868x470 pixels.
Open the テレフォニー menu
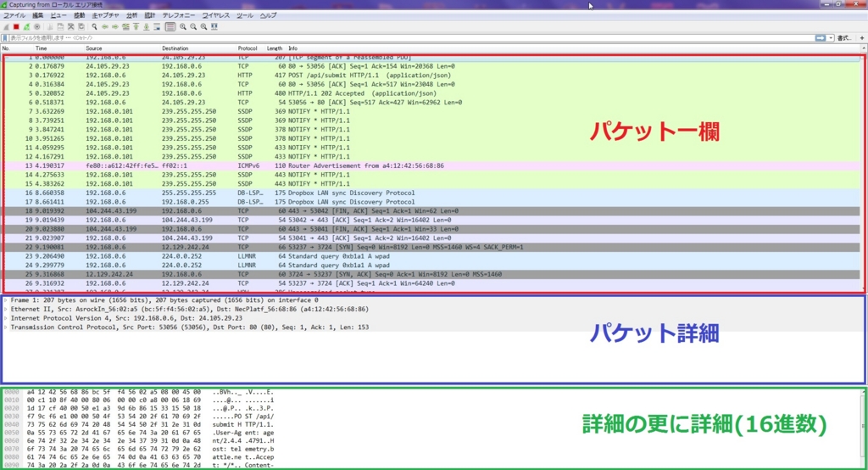coord(178,15)
